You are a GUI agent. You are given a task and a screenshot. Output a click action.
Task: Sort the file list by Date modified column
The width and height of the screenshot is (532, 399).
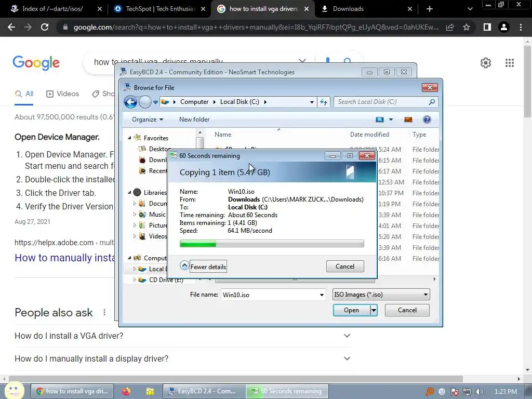click(x=369, y=135)
